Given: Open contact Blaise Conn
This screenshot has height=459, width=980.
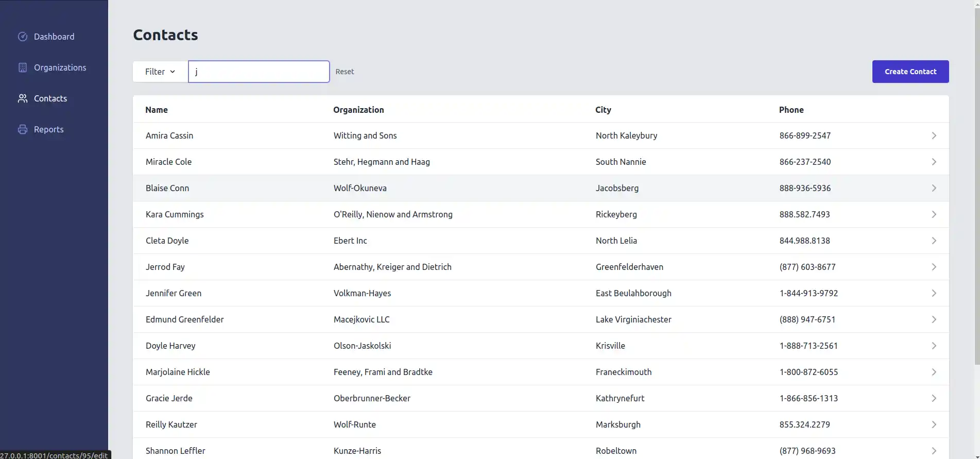Looking at the screenshot, I should tap(167, 188).
